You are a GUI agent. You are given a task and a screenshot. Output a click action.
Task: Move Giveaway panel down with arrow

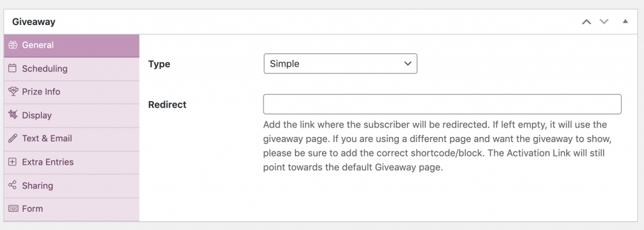click(604, 22)
